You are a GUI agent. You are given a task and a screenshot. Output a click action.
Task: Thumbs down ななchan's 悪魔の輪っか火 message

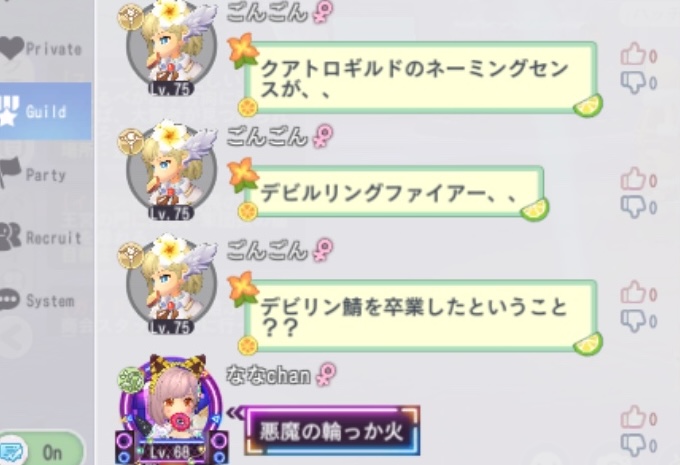coord(633,445)
